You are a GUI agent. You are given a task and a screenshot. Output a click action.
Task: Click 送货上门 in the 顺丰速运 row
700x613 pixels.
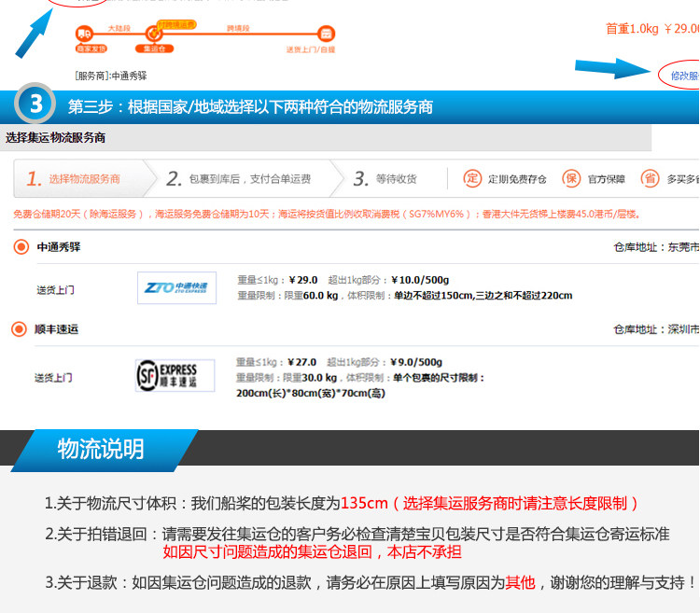point(53,378)
